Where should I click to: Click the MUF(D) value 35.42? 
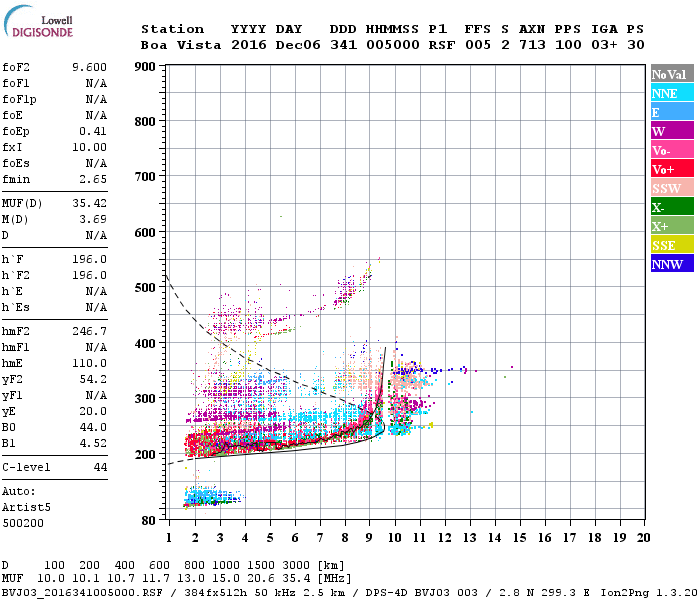(x=89, y=203)
